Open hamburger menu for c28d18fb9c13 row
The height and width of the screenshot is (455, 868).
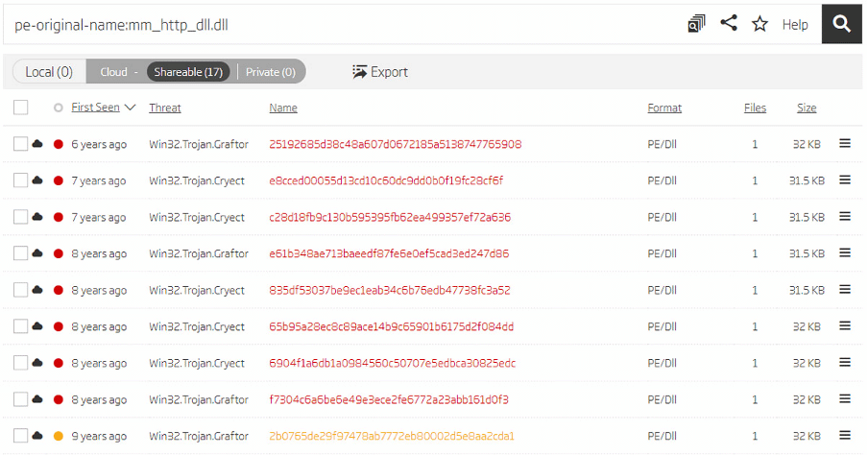click(x=845, y=216)
